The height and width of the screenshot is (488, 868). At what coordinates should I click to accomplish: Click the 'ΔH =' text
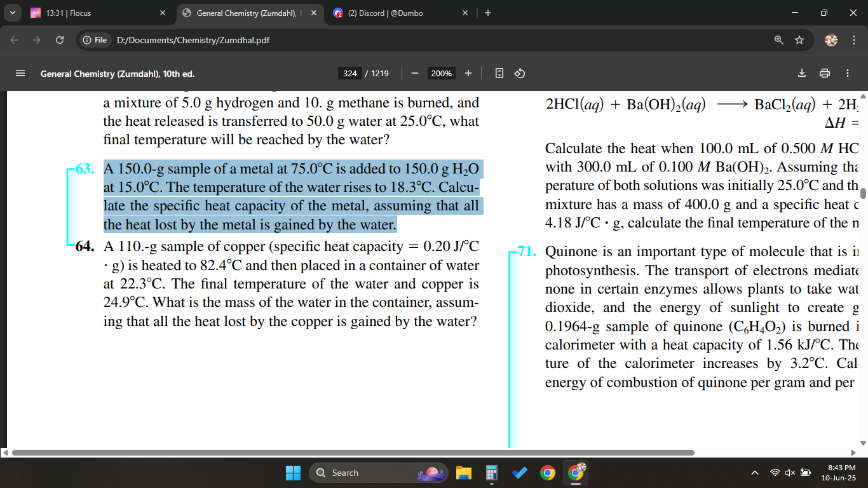pos(842,123)
